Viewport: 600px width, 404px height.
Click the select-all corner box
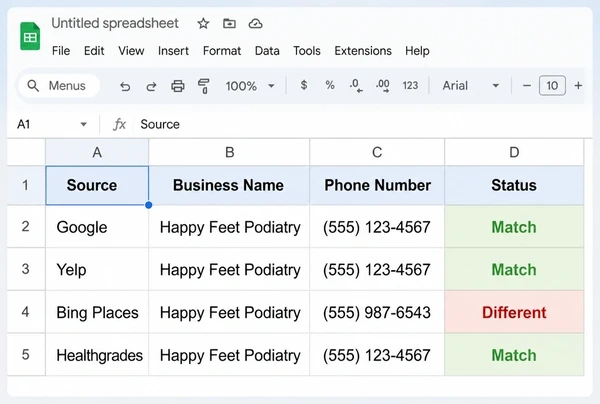(x=26, y=152)
